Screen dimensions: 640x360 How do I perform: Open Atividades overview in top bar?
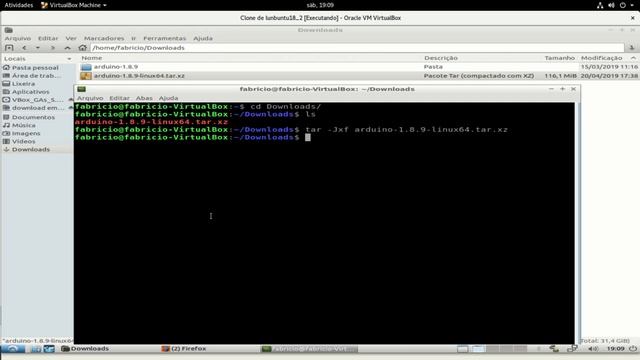[18, 5]
